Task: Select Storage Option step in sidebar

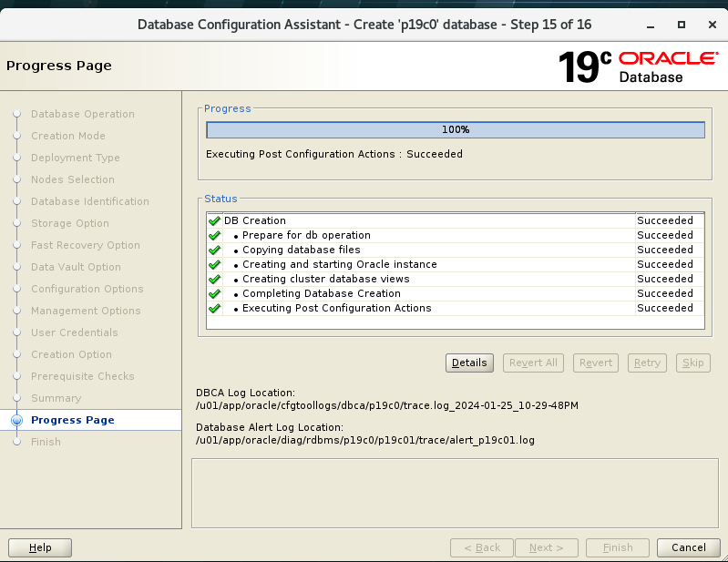Action: pos(70,223)
